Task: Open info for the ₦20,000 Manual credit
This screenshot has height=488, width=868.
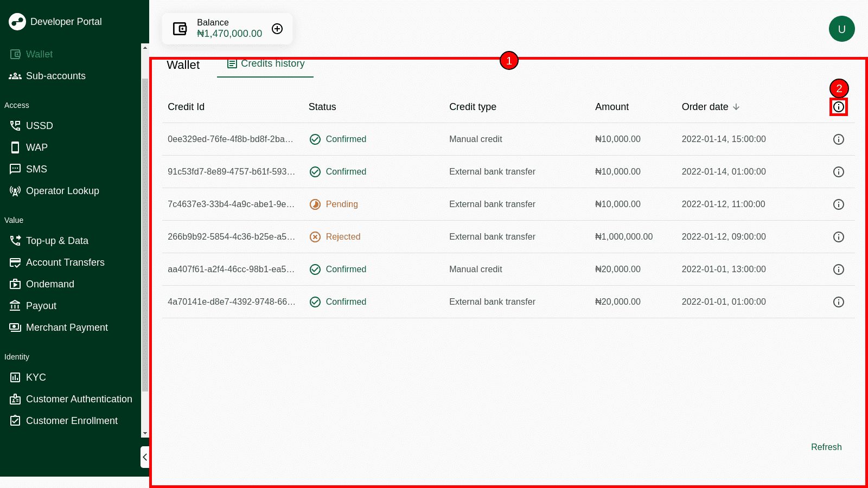Action: click(x=838, y=269)
